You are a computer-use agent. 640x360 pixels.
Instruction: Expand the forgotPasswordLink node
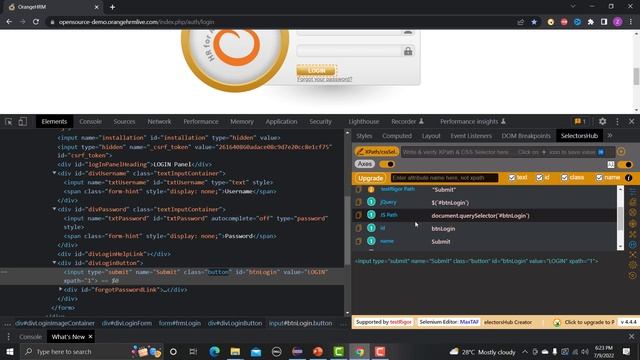tap(60, 289)
